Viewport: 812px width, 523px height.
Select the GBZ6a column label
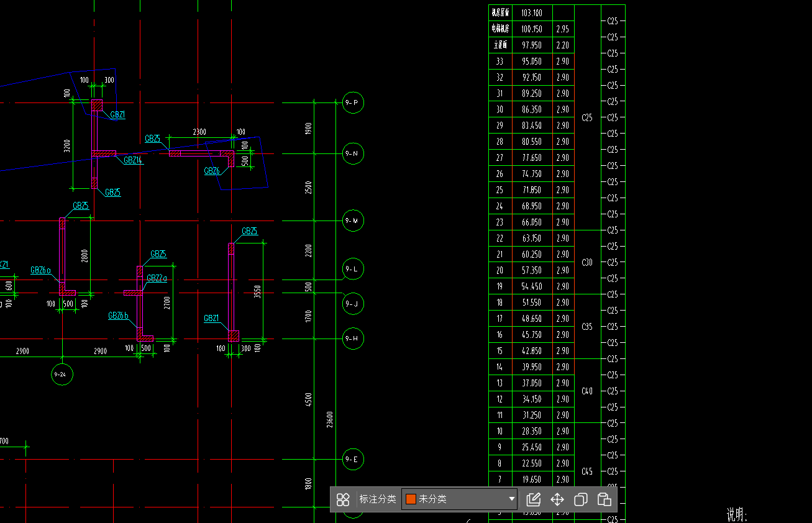pyautogui.click(x=40, y=270)
